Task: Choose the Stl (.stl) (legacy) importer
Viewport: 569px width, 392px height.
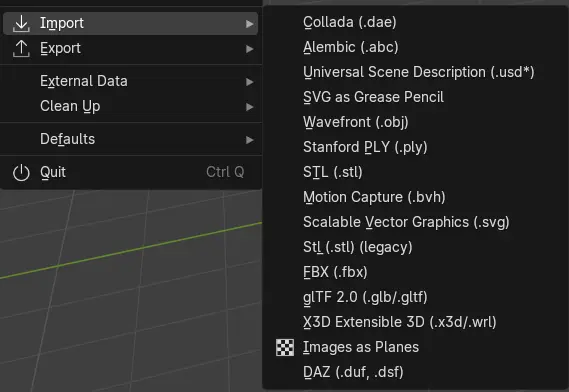Action: [416, 248]
